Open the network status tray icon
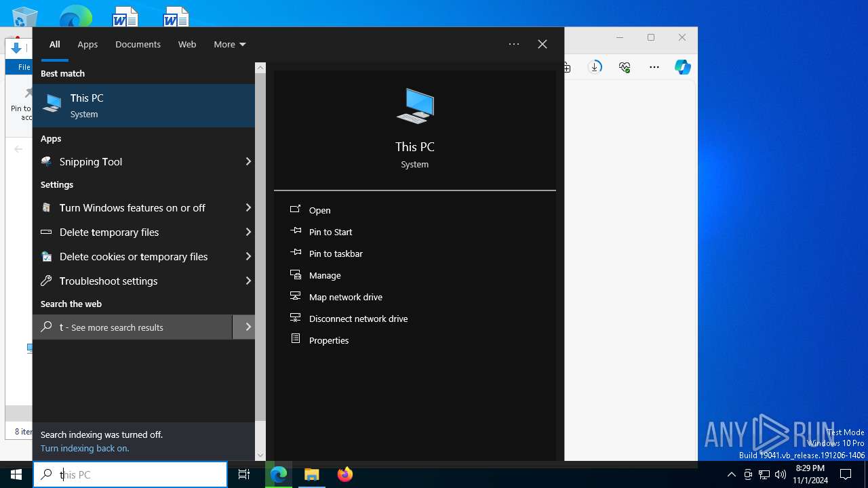The width and height of the screenshot is (868, 488). pyautogui.click(x=764, y=474)
